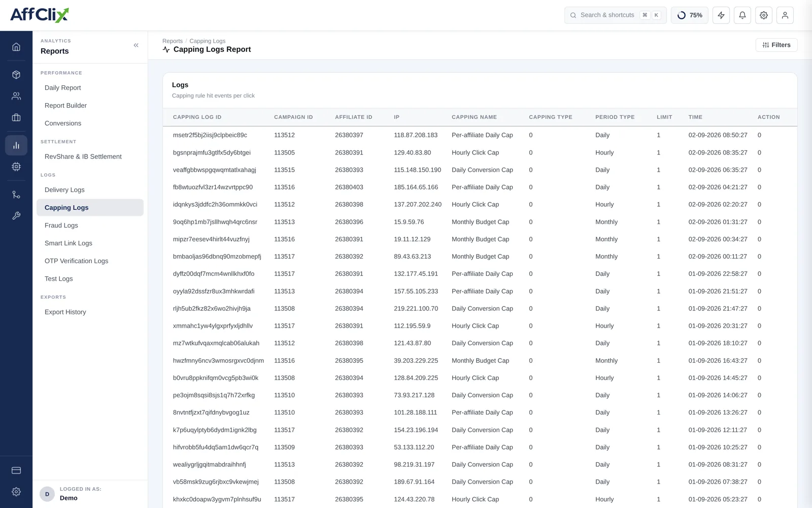This screenshot has width=812, height=508.
Task: Select log ID bgsnprajmfu3gtlfx5dy6btgei
Action: pos(212,152)
